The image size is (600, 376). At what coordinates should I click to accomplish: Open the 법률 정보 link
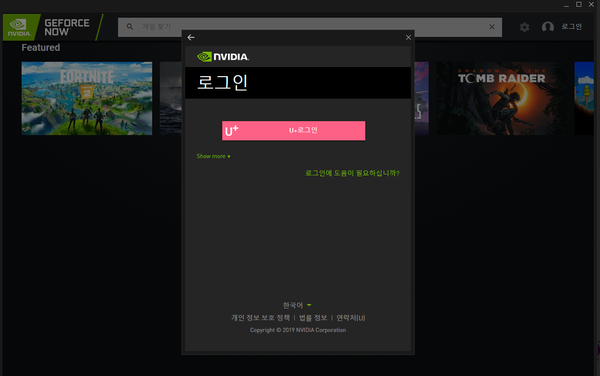pyautogui.click(x=313, y=318)
